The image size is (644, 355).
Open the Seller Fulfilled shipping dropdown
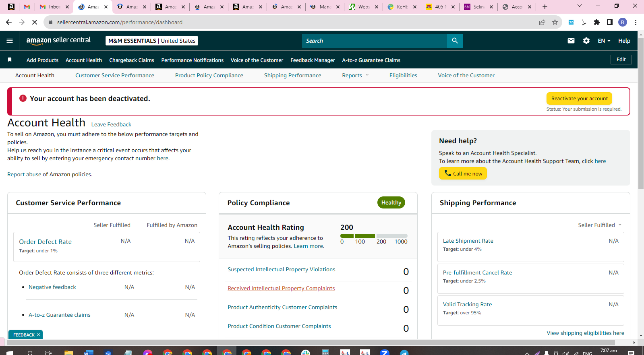[x=600, y=225]
